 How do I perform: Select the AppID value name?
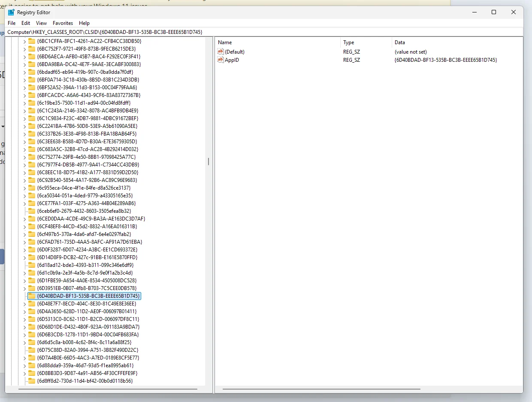(x=232, y=60)
